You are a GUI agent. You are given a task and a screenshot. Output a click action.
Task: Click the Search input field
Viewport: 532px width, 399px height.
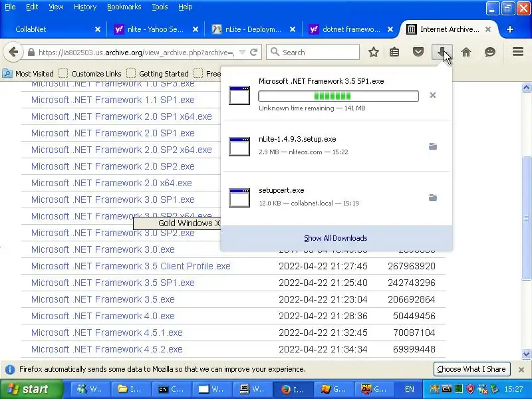pos(313,53)
